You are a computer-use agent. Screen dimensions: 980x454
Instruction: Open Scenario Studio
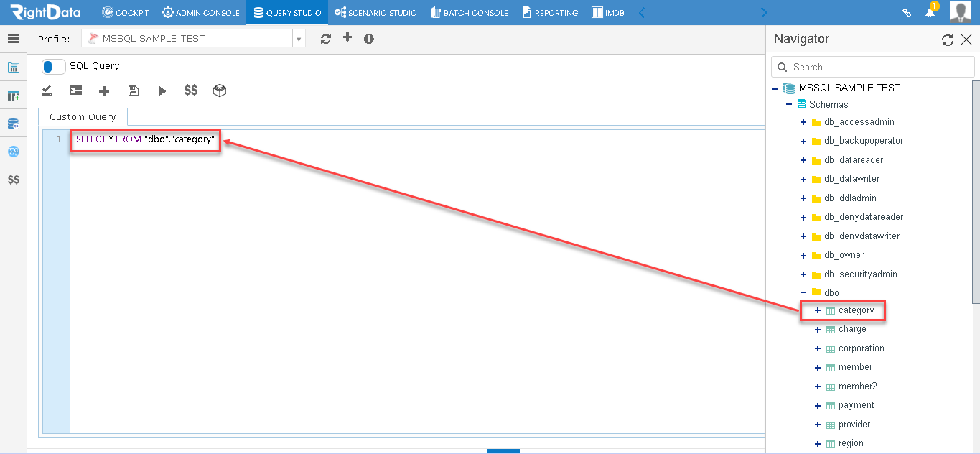375,13
